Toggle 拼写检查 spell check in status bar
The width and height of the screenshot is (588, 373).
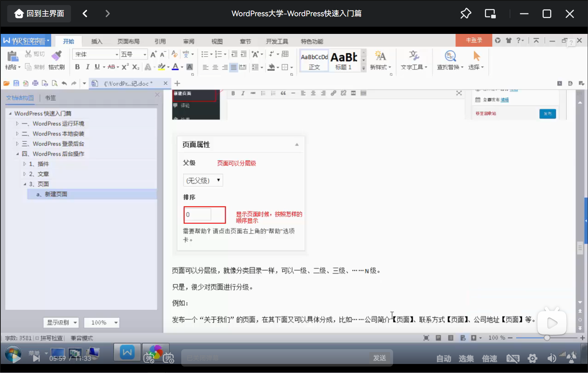pyautogui.click(x=49, y=338)
